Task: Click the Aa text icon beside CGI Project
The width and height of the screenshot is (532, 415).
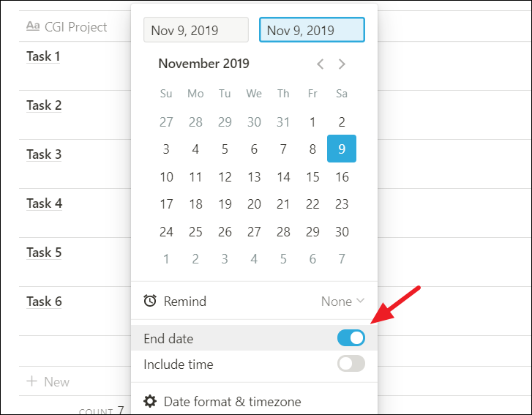Action: click(x=33, y=26)
